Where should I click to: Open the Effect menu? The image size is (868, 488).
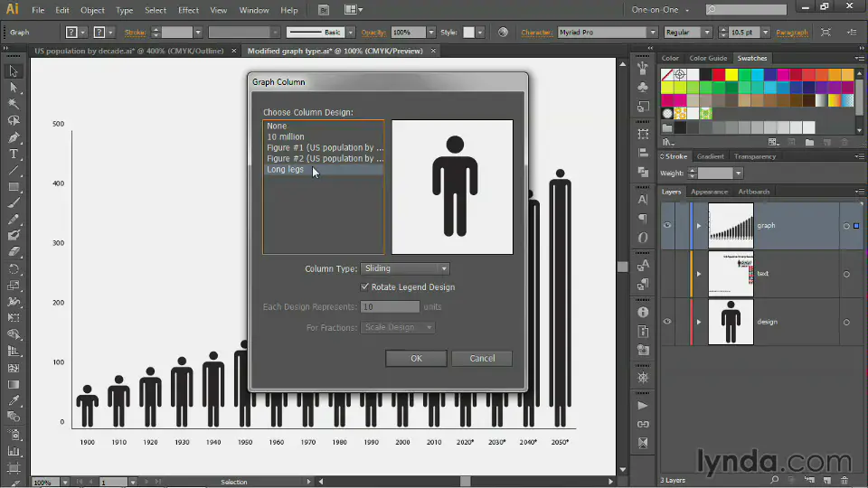click(x=188, y=10)
